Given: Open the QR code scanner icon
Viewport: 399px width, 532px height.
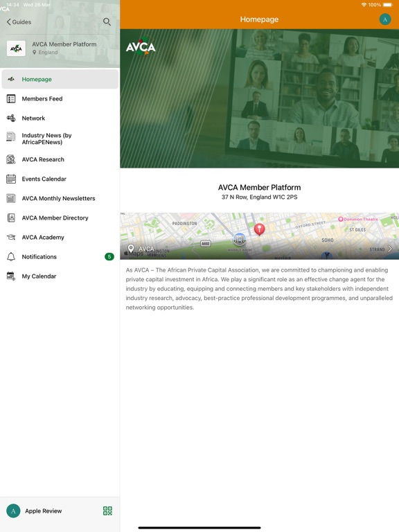Looking at the screenshot, I should (107, 511).
